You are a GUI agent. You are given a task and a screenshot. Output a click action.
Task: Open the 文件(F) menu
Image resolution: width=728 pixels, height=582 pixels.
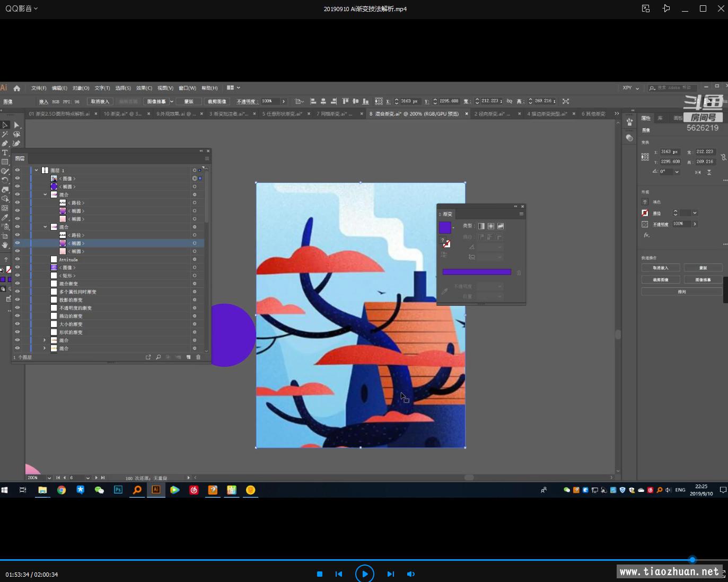click(39, 88)
